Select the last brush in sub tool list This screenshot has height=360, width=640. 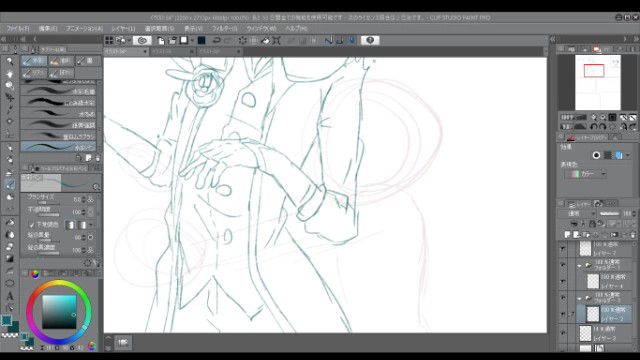[59, 147]
